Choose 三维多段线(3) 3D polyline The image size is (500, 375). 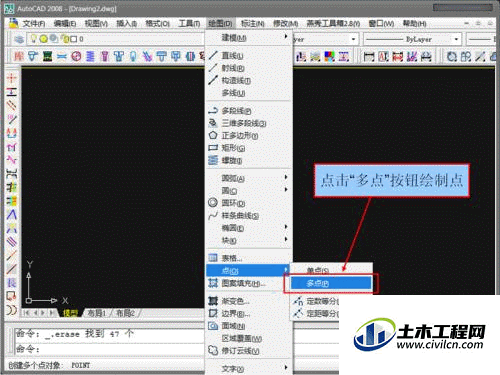tap(248, 123)
